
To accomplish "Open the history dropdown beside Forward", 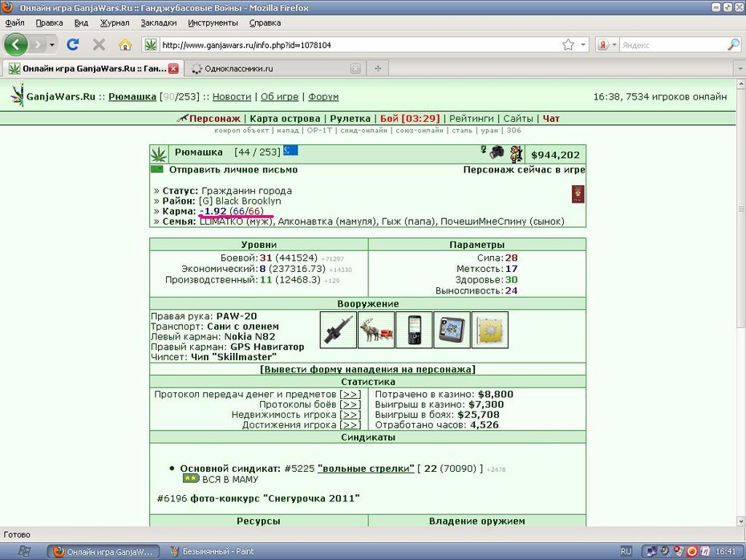I will [x=52, y=45].
